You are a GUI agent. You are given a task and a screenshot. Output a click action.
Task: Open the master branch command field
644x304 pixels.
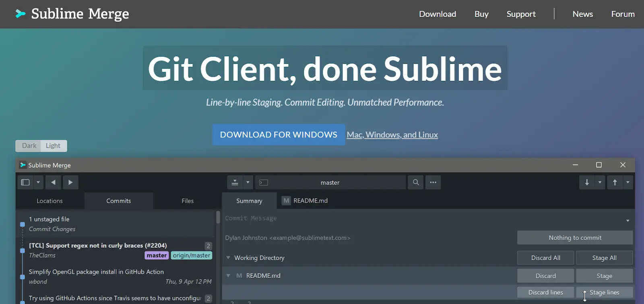coord(330,183)
